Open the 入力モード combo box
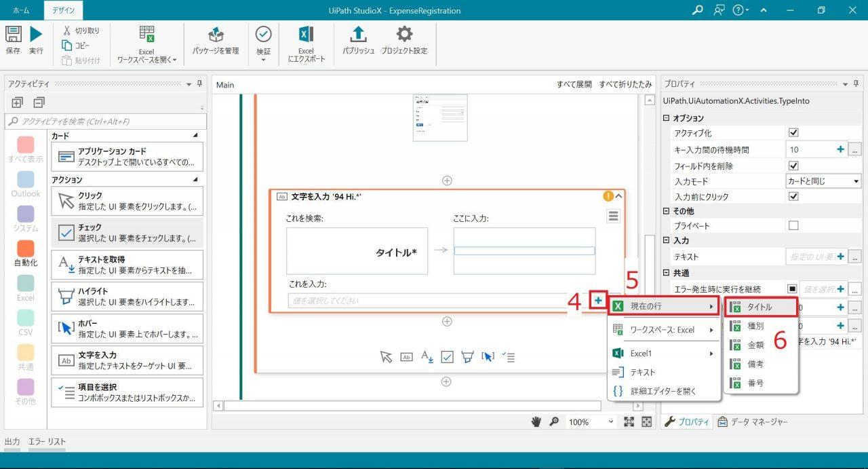Viewport: 868px width, 469px height. coord(823,181)
